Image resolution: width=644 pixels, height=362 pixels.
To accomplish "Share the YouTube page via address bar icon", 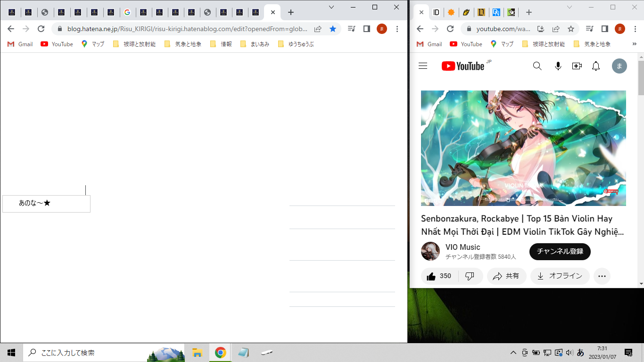I will [x=556, y=29].
